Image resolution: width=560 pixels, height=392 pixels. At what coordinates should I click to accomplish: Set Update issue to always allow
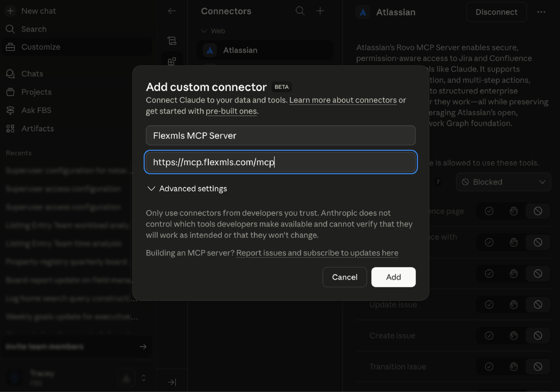[x=489, y=305]
